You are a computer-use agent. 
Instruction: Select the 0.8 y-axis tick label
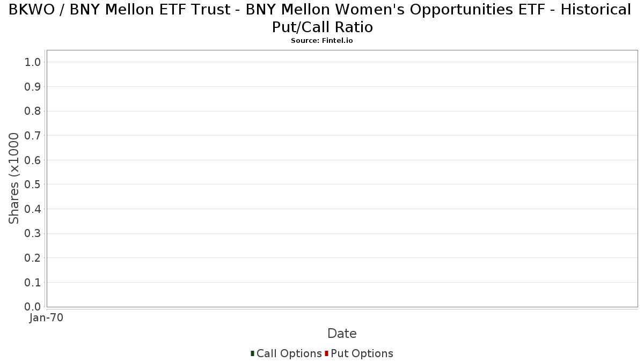(33, 111)
